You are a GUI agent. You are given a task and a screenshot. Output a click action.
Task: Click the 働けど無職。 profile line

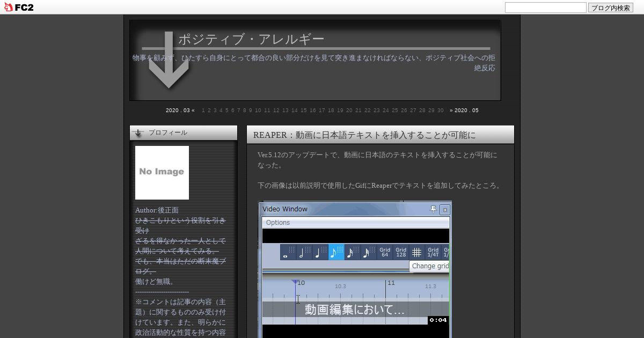pos(155,282)
